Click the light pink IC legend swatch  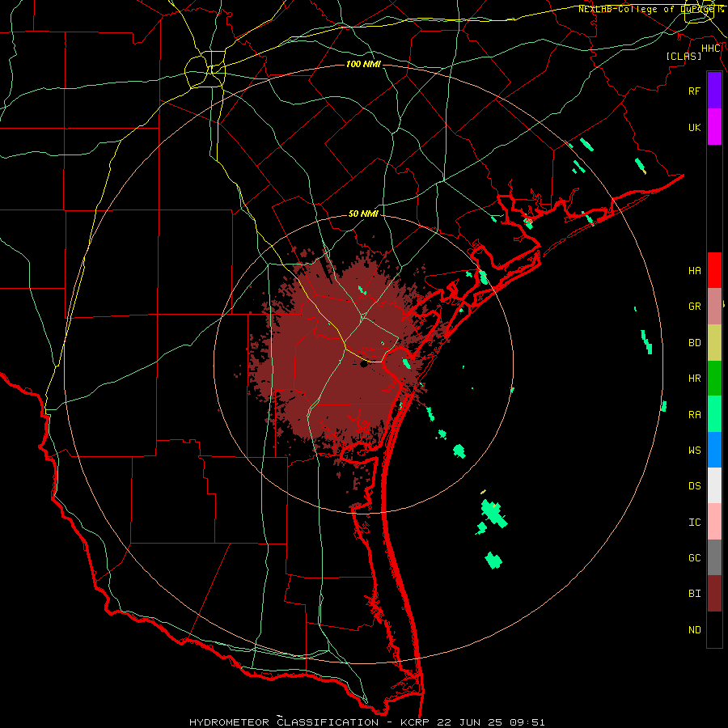click(x=714, y=522)
